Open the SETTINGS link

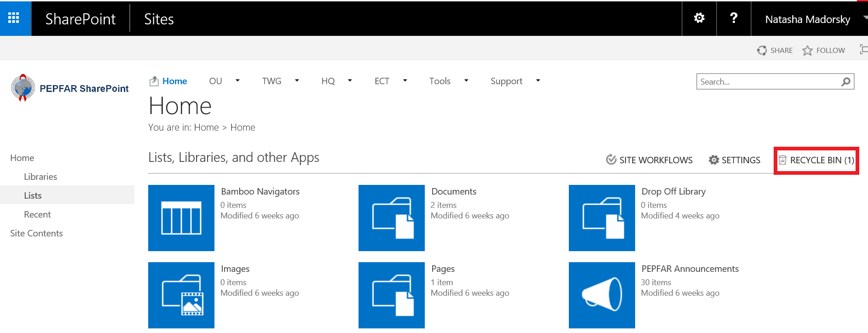tap(741, 160)
